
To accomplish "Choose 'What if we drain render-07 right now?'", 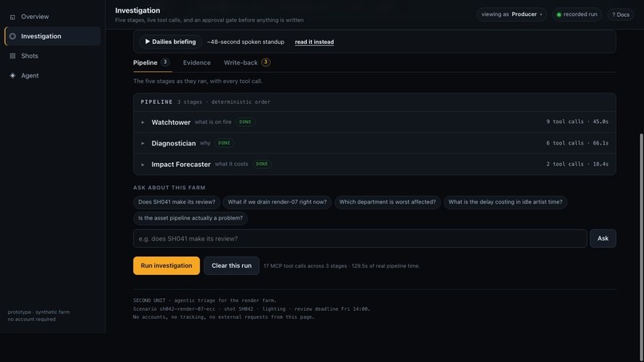I will 277,202.
